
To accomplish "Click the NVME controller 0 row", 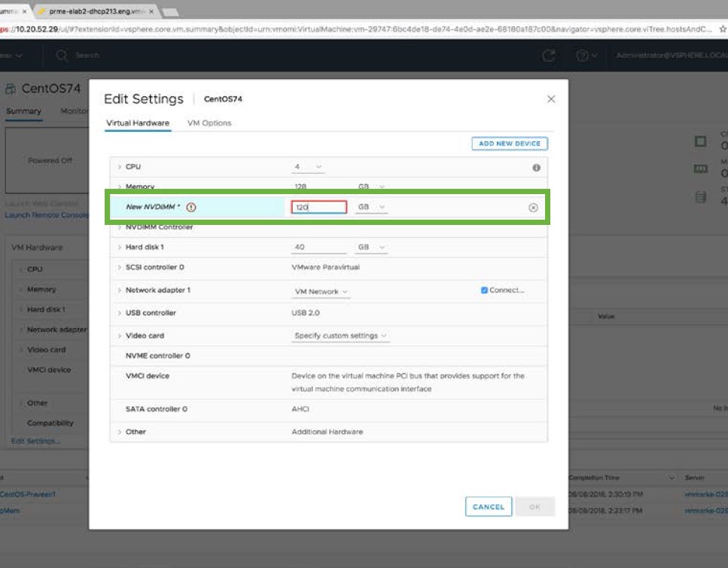I will pyautogui.click(x=329, y=356).
